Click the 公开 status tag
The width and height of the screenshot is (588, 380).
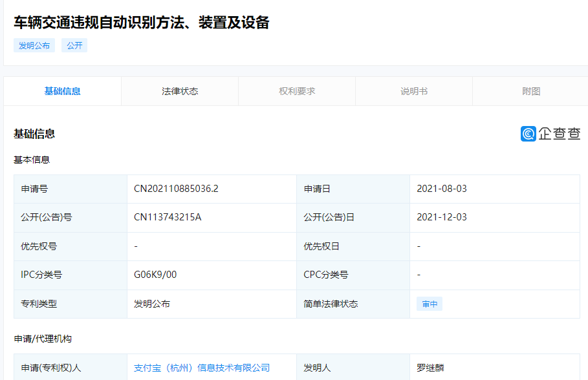tap(74, 46)
